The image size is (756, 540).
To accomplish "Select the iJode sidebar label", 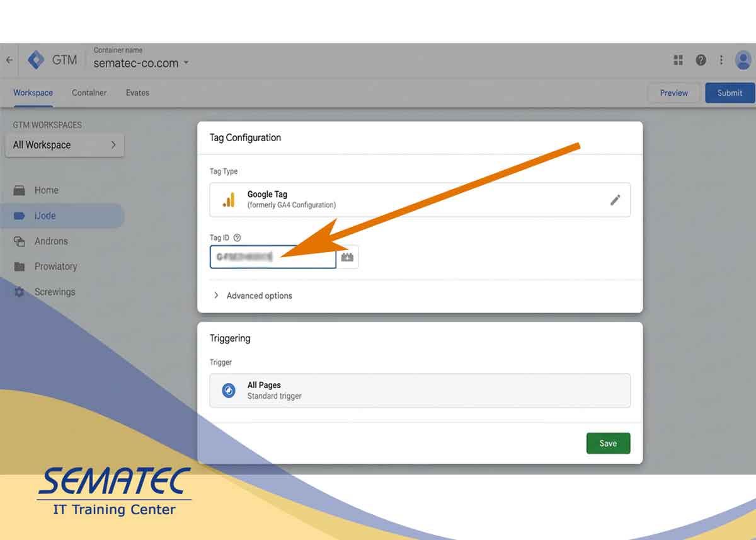I will [45, 215].
